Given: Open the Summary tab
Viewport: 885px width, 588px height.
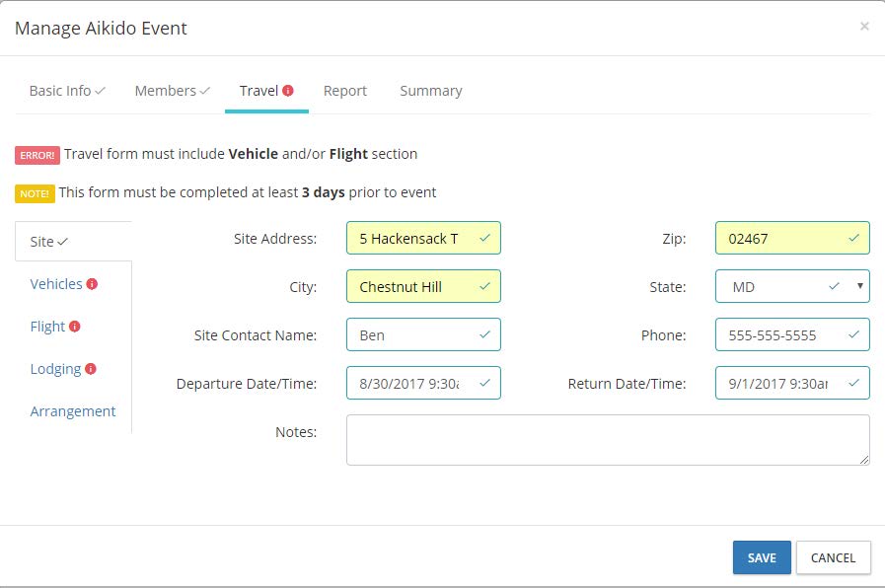Looking at the screenshot, I should (x=430, y=90).
